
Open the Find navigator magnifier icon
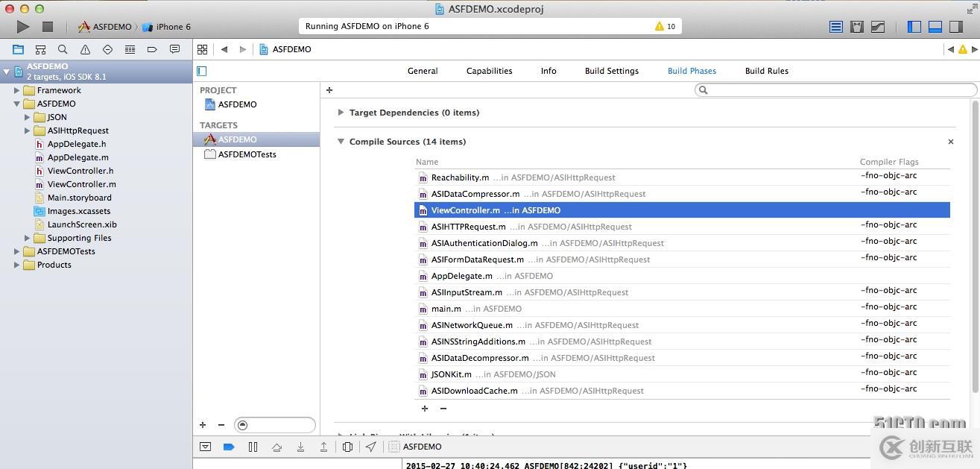63,49
